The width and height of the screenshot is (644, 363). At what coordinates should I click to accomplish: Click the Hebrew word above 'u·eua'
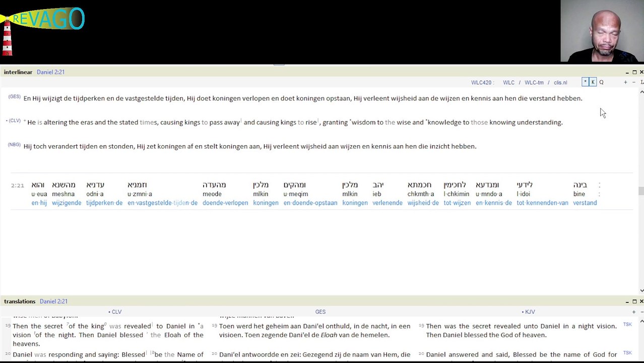(38, 185)
